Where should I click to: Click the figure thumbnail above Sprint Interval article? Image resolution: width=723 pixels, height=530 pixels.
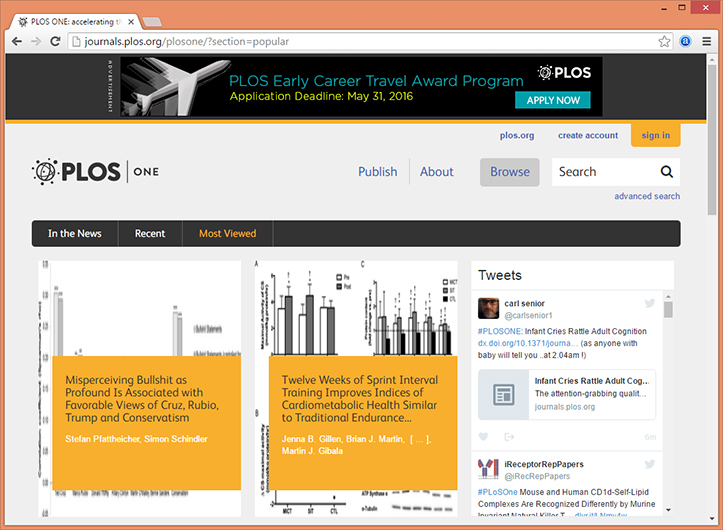[356, 308]
